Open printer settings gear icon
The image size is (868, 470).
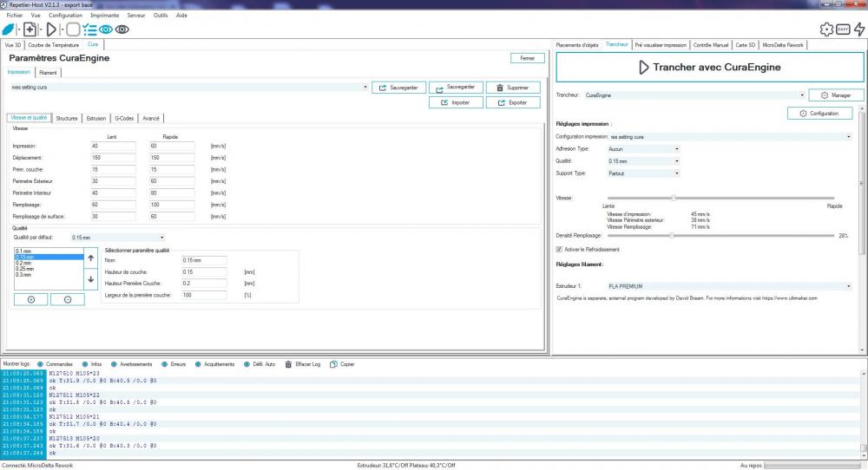(x=826, y=29)
